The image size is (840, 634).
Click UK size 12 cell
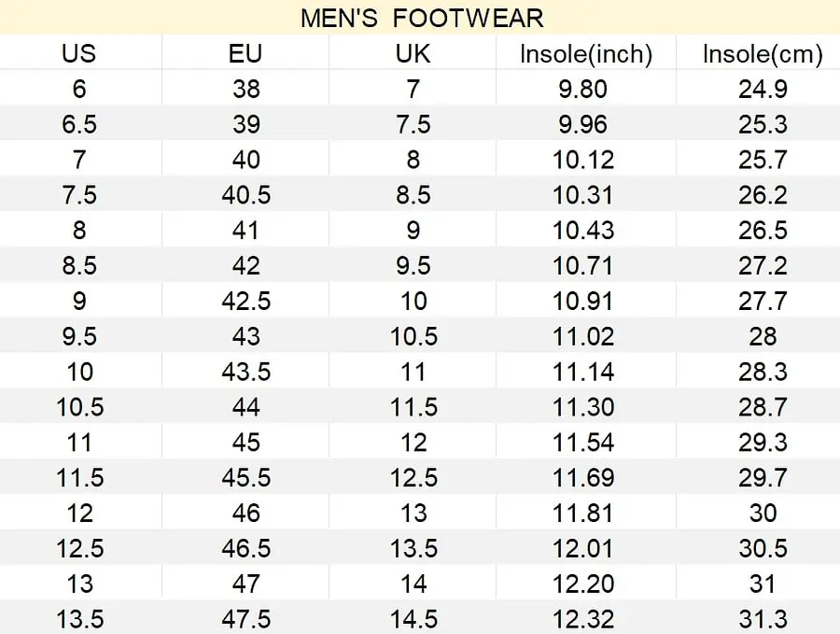pos(413,443)
